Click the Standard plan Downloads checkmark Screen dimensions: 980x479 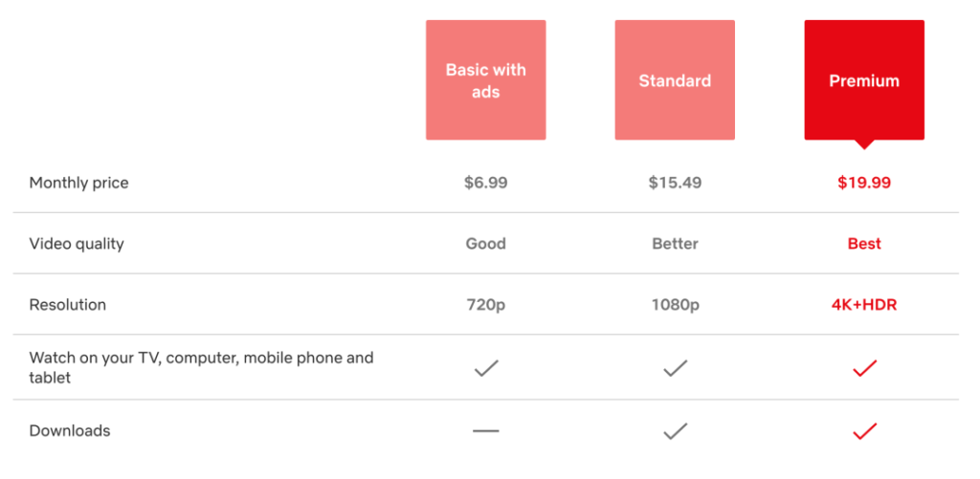pos(675,431)
